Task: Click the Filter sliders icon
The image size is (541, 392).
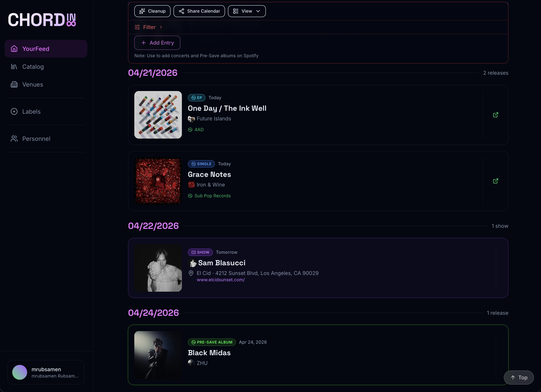Action: point(137,27)
